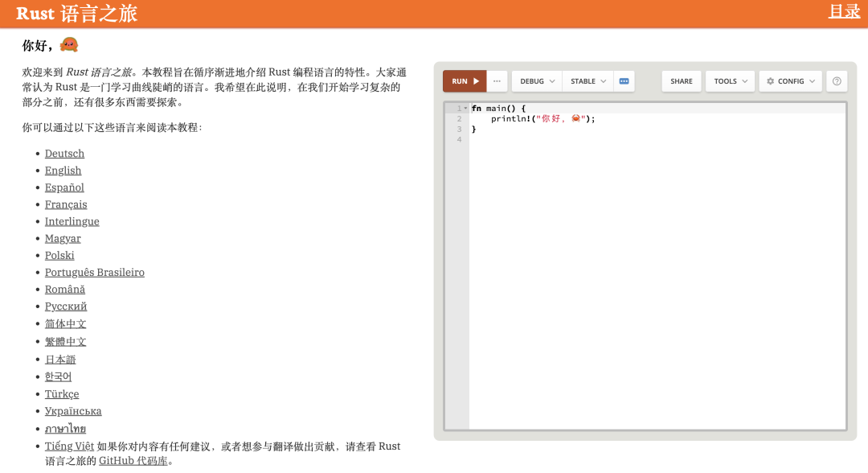Open the TOOLS dropdown
The width and height of the screenshot is (868, 473).
(730, 81)
